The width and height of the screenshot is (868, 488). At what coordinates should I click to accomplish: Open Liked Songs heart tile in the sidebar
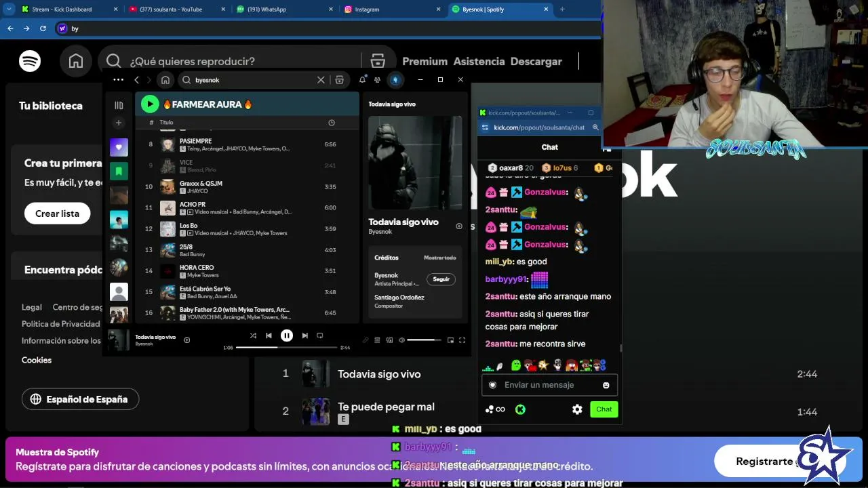(119, 147)
